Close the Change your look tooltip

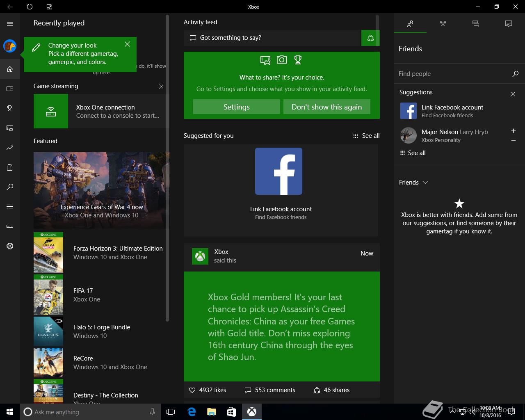click(x=127, y=44)
